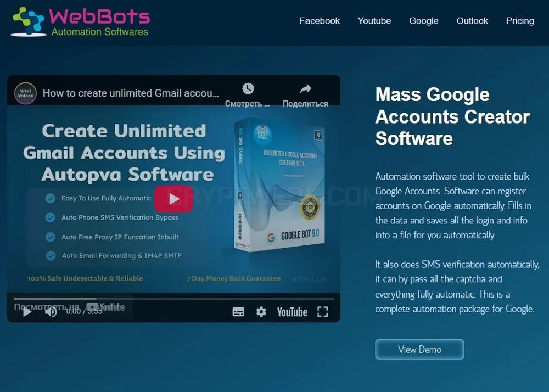Start the video with the red play button
This screenshot has width=549, height=392.
click(x=173, y=199)
